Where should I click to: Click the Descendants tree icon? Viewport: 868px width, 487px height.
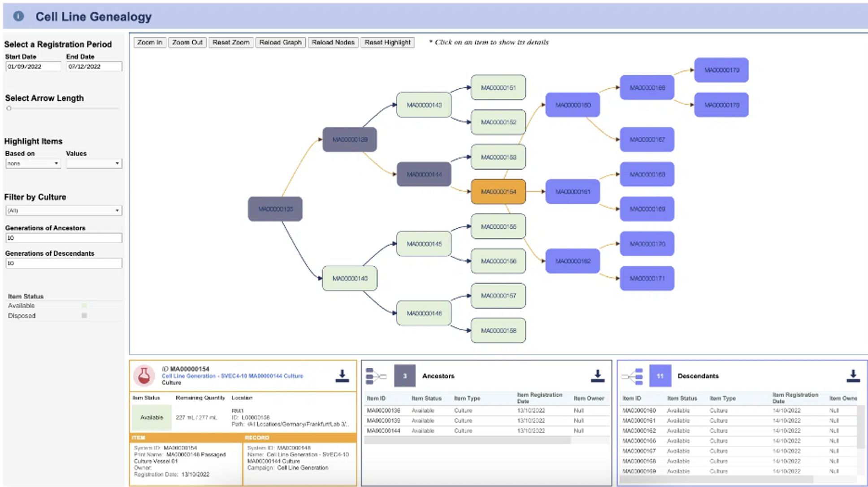click(x=632, y=376)
